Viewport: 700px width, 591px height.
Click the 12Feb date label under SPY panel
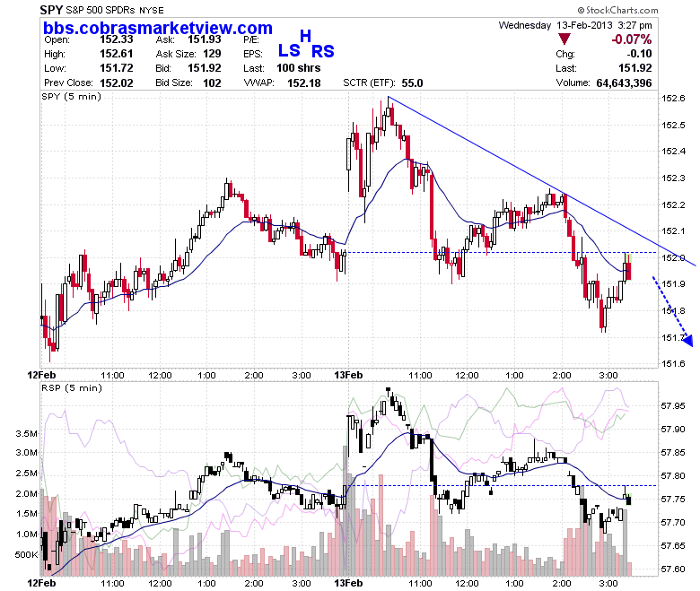click(x=41, y=375)
